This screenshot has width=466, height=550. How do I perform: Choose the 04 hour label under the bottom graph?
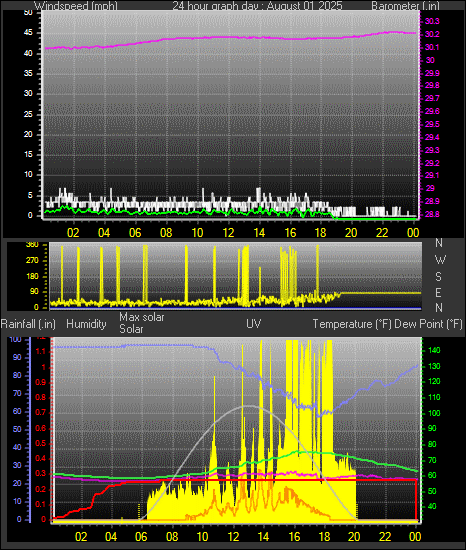[x=111, y=537]
